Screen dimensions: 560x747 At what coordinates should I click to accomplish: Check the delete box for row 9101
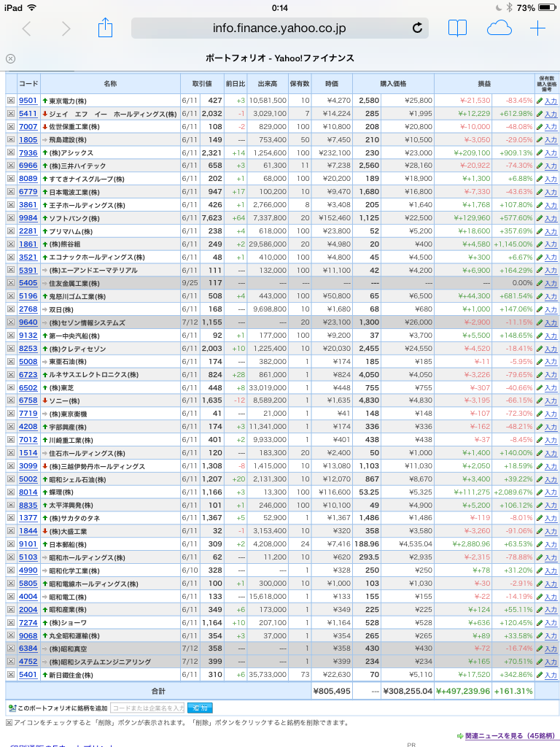click(10, 544)
